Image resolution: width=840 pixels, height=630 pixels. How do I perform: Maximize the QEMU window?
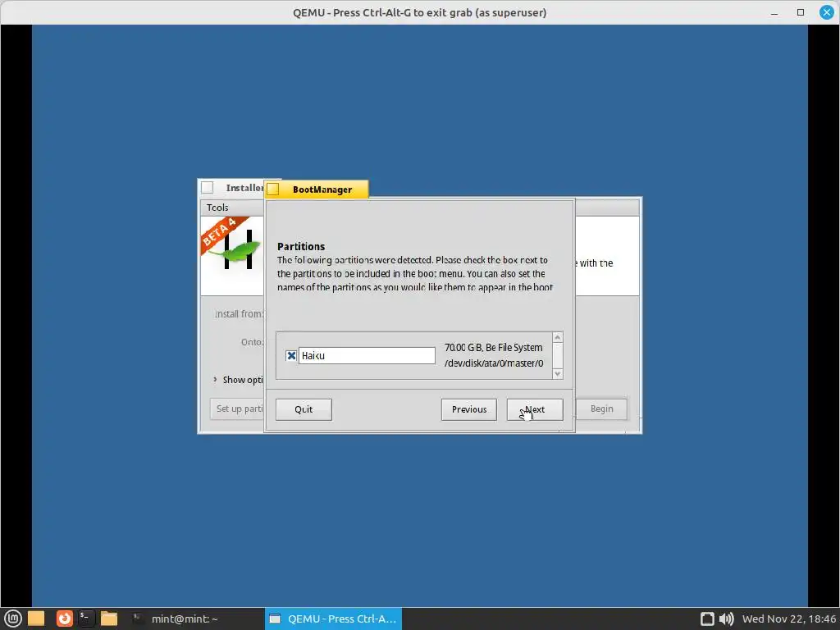801,12
